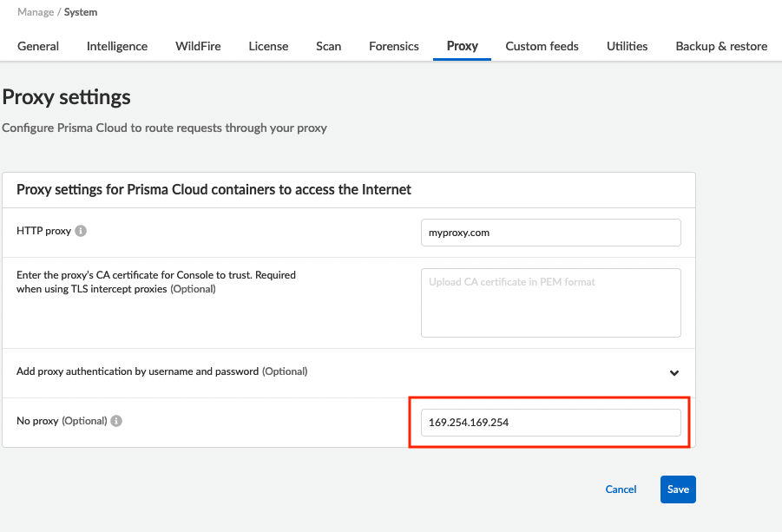
Task: Open the General tab
Action: coord(38,46)
